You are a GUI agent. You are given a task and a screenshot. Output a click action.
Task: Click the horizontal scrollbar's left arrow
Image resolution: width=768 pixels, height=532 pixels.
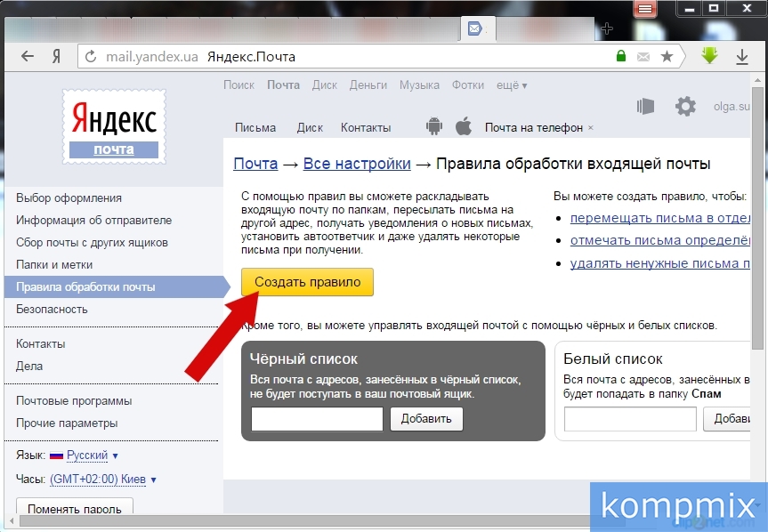12,520
